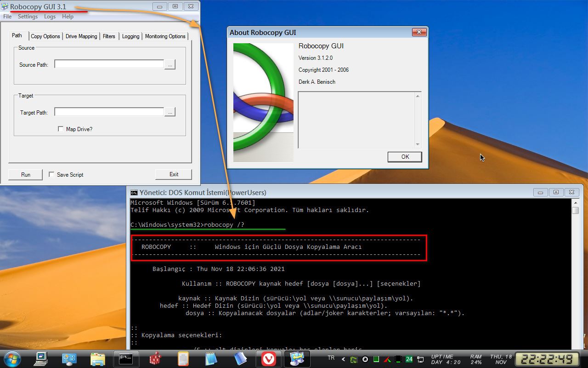Image resolution: width=588 pixels, height=368 pixels.
Task: Open the red blocks taskbar icon
Action: (155, 359)
